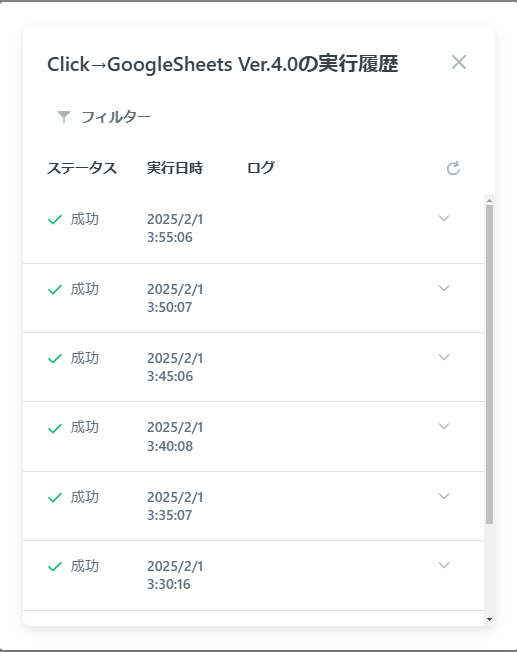Click the filter funnel icon
The height and width of the screenshot is (652, 517).
[x=64, y=117]
